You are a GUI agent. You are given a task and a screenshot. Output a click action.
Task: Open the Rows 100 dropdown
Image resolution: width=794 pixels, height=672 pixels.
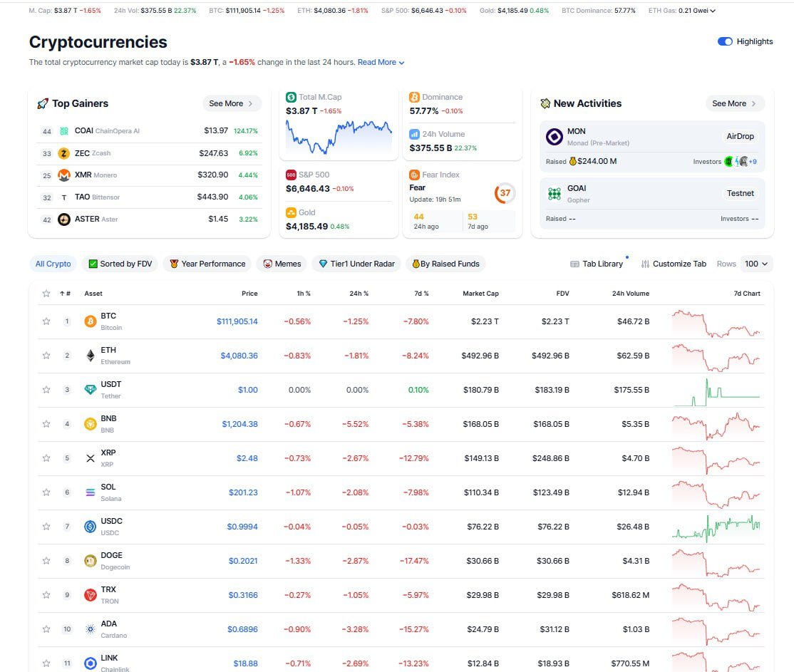(x=756, y=264)
